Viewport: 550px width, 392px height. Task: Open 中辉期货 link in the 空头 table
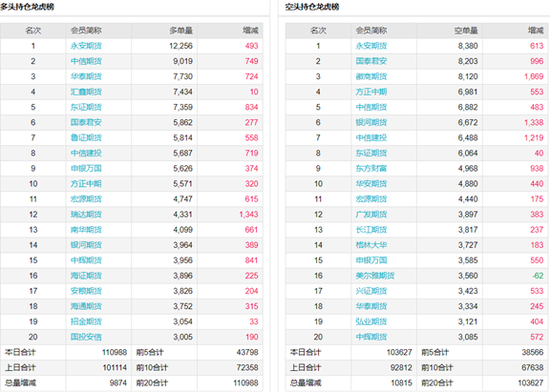coord(371,337)
